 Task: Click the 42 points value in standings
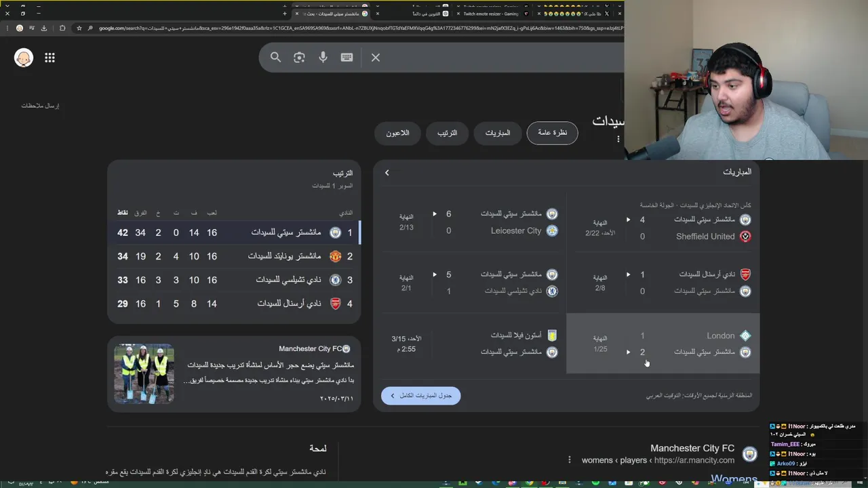(x=123, y=232)
